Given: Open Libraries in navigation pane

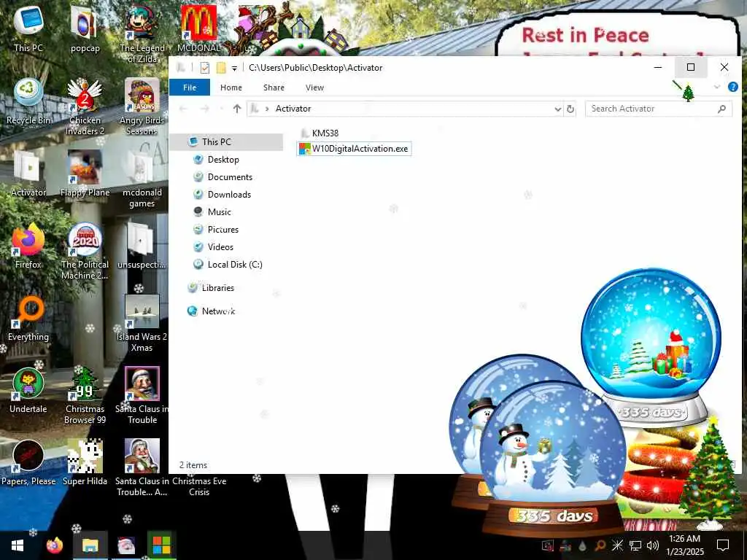Looking at the screenshot, I should point(217,288).
